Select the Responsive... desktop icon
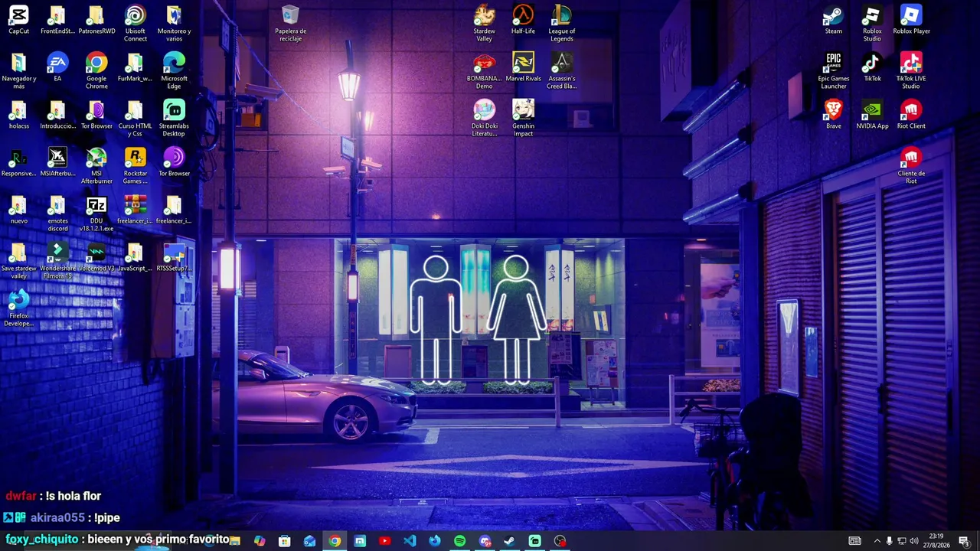The image size is (980, 551). point(18,162)
